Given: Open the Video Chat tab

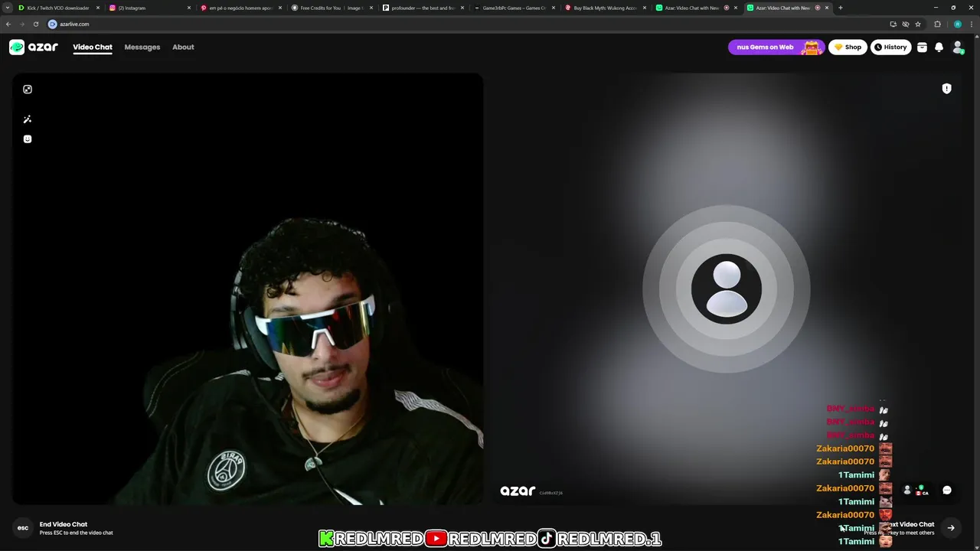Looking at the screenshot, I should pos(93,47).
